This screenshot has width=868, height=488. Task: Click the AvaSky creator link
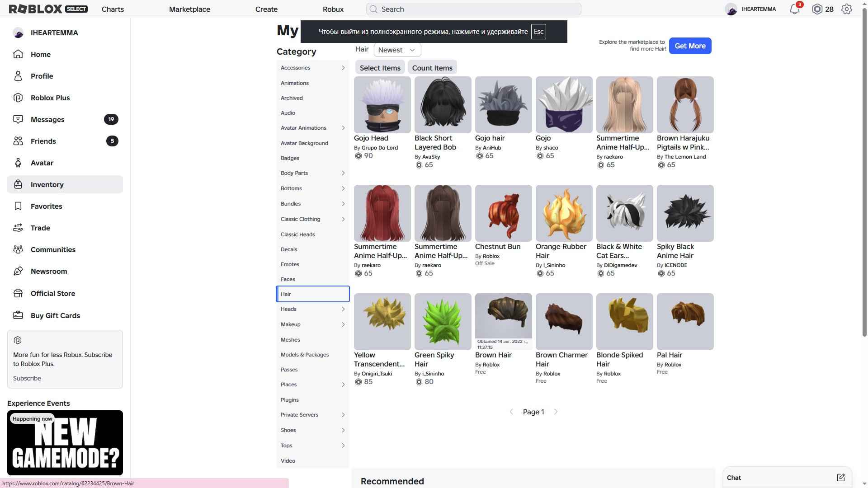431,157
